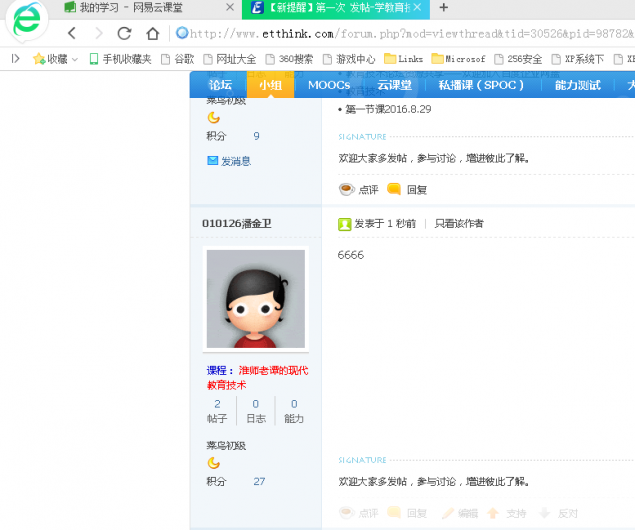Open the 收藏 dropdown arrow
635x530 pixels.
(75, 59)
